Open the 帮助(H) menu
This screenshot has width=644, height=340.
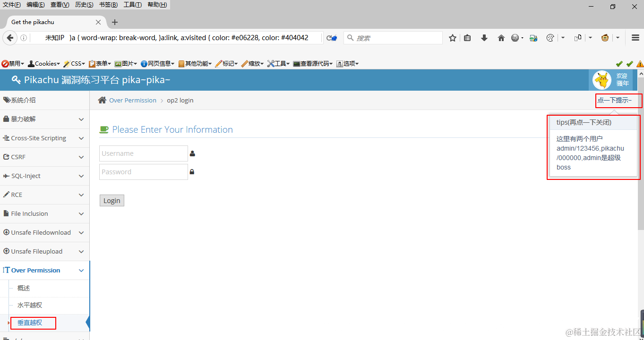[x=157, y=5]
